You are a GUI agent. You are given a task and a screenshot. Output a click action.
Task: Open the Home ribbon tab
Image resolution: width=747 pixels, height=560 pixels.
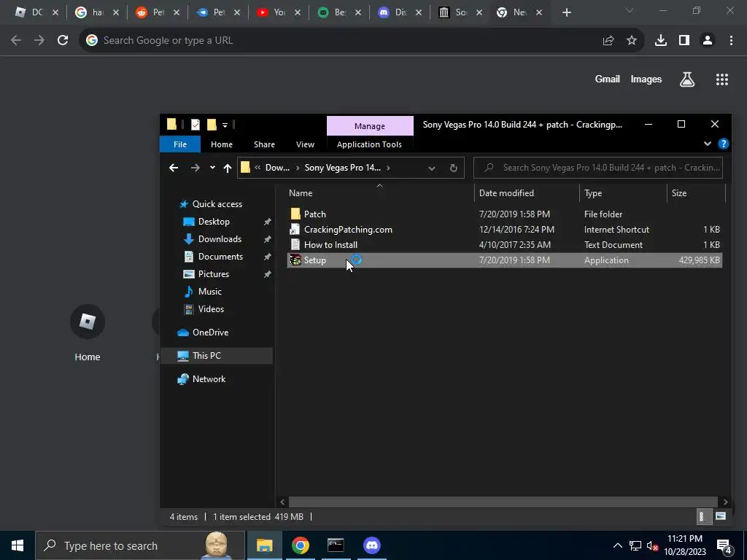pyautogui.click(x=222, y=144)
